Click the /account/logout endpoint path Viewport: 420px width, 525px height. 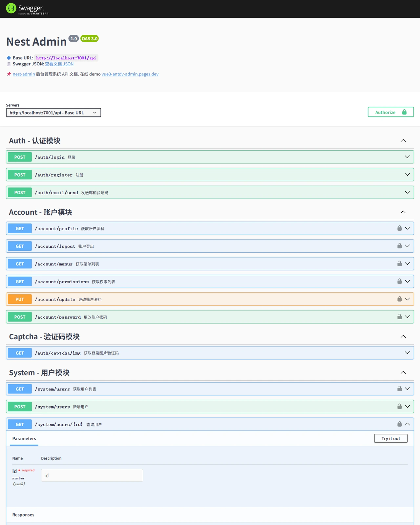(55, 246)
